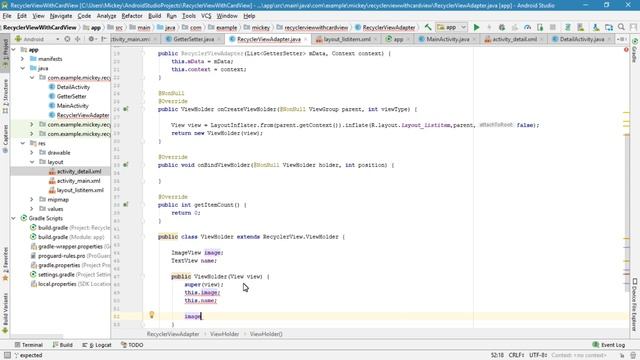Open the AVD Manager icon
The image size is (640, 360).
coord(580,27)
